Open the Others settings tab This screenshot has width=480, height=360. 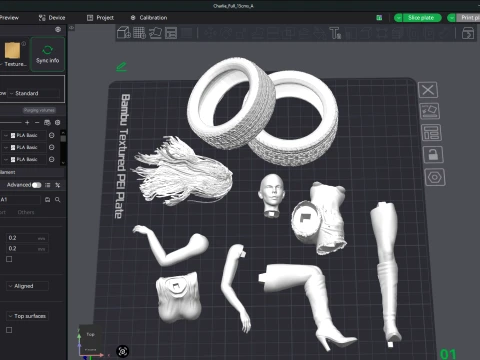pyautogui.click(x=26, y=212)
